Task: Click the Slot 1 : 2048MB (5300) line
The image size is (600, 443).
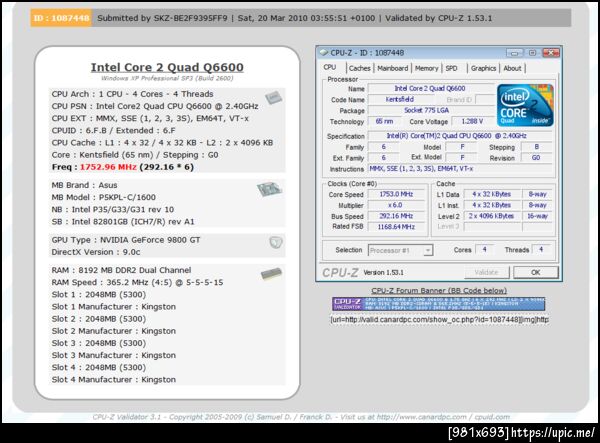Action: [x=99, y=295]
